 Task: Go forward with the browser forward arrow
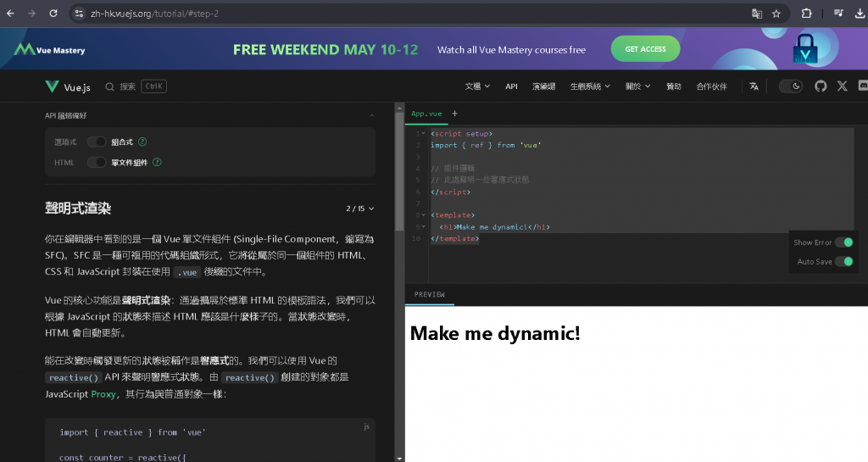pos(31,14)
